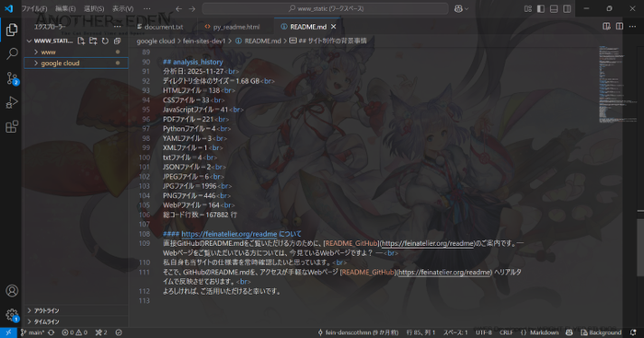Open the title bar overflow menu ellipsis

coord(146,8)
